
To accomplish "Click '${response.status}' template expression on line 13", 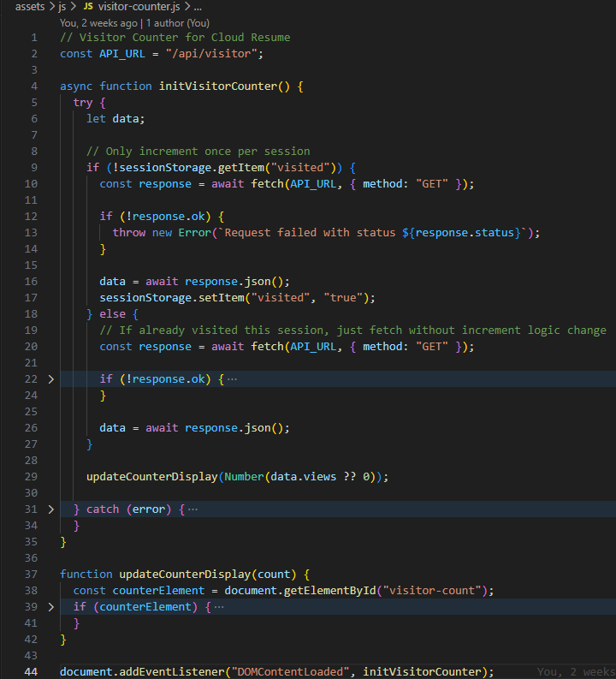I will (461, 233).
